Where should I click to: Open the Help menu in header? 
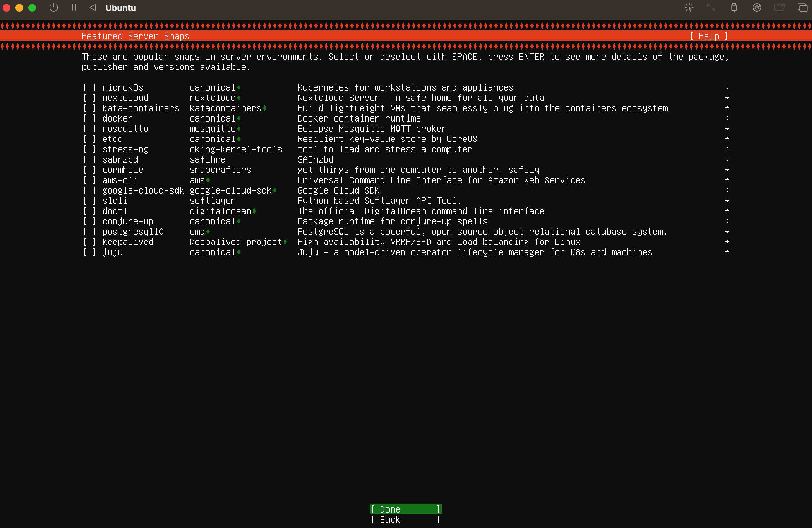point(709,36)
